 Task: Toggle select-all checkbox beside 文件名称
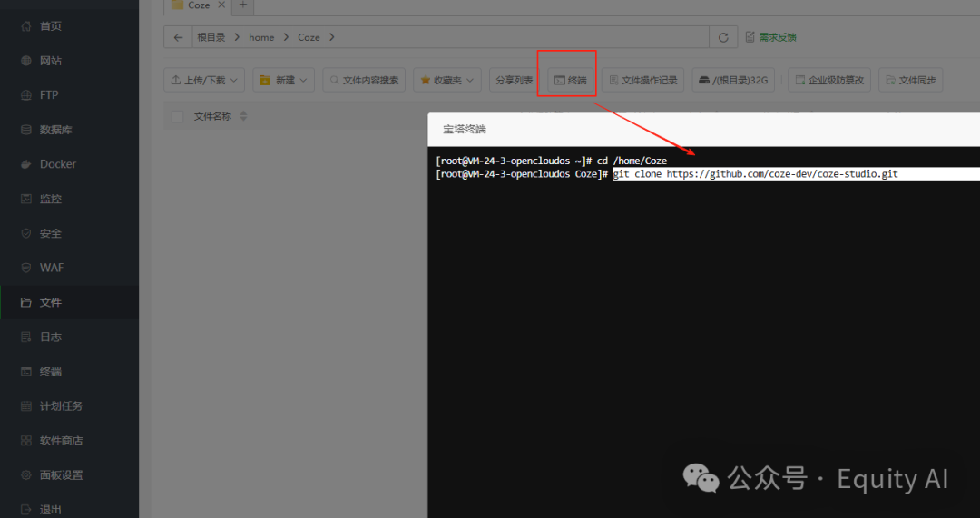(x=178, y=116)
